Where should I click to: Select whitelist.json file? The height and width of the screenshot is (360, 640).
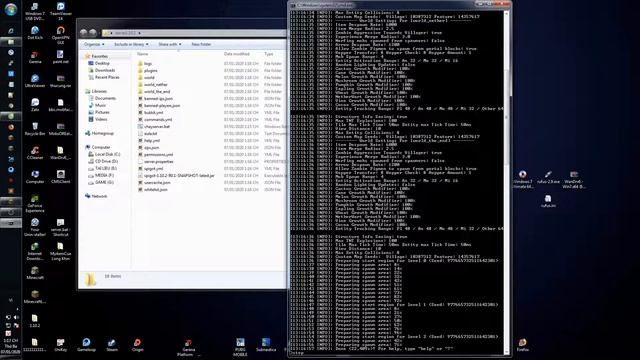pyautogui.click(x=153, y=189)
